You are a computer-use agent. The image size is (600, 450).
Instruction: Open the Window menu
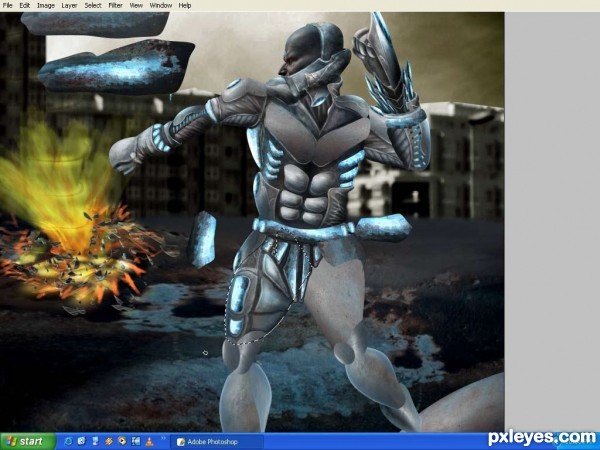[x=161, y=5]
